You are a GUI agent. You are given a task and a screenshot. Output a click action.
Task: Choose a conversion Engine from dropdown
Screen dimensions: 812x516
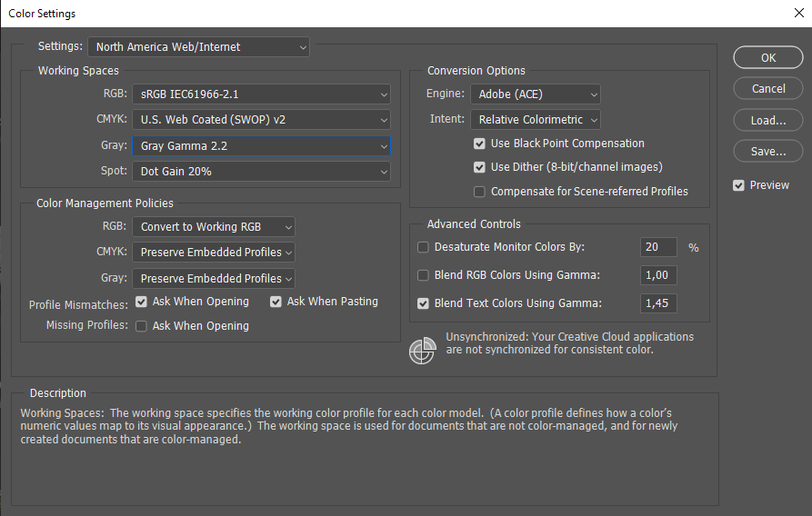tap(536, 94)
